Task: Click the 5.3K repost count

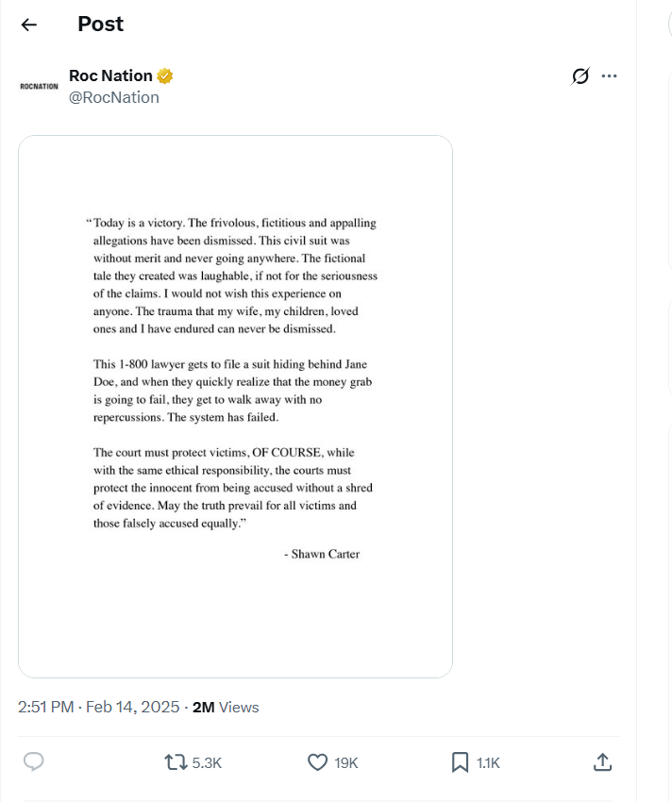Action: 207,762
